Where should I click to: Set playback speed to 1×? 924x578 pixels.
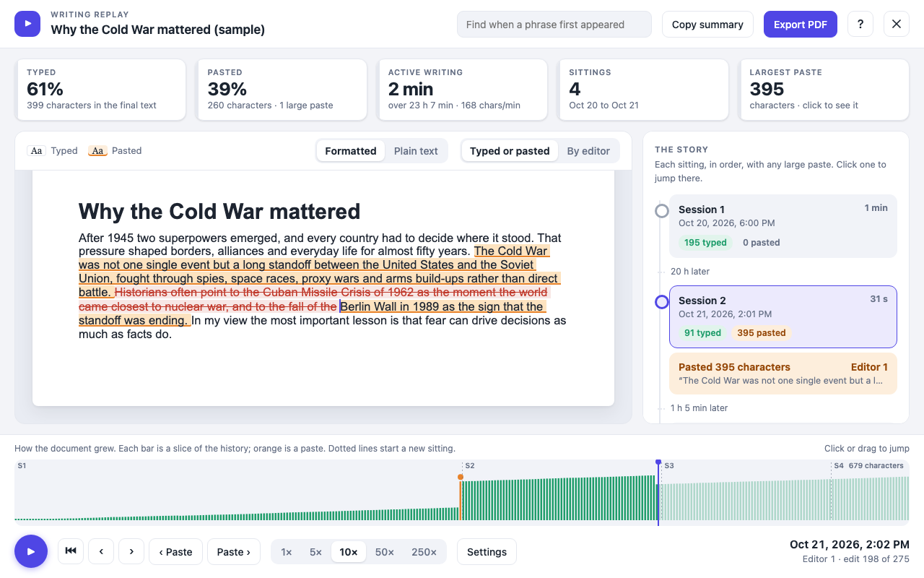(x=287, y=552)
